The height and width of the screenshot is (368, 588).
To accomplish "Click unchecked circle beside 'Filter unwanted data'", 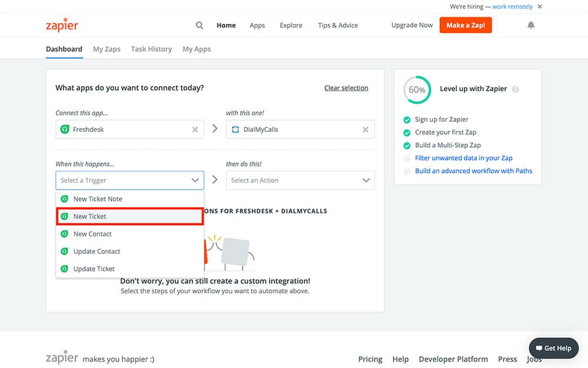I will (x=406, y=158).
